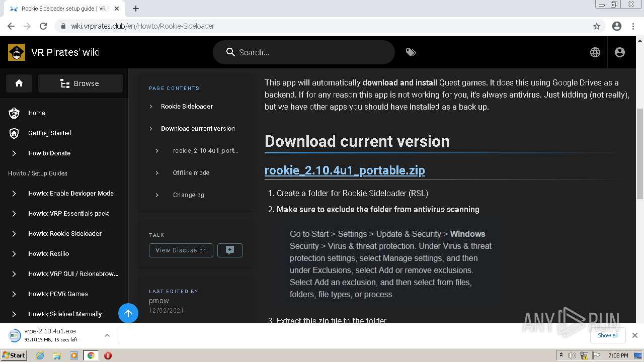Expand Howto: PCVR Games chevron
Screen dimensions: 644x362
pyautogui.click(x=14, y=294)
